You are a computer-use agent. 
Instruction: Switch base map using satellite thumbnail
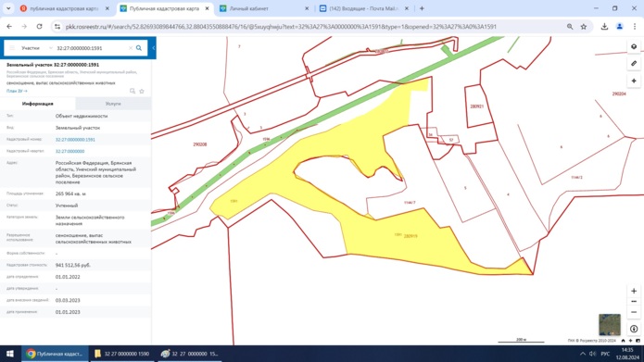[610, 325]
